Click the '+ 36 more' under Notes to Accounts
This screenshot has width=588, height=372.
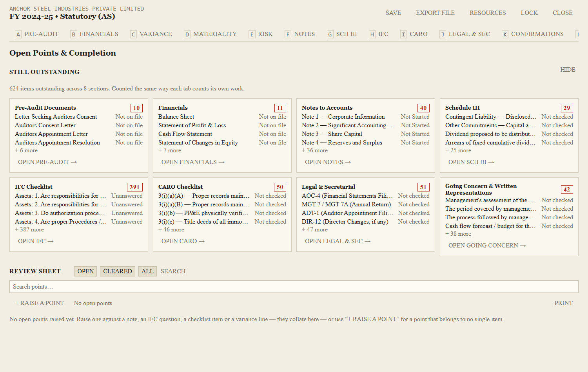(x=315, y=150)
